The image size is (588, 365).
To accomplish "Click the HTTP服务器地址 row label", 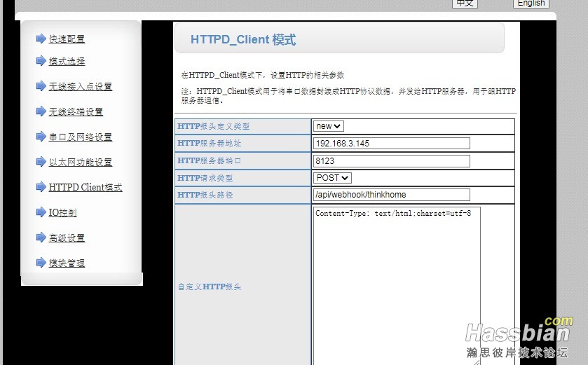I will [210, 143].
